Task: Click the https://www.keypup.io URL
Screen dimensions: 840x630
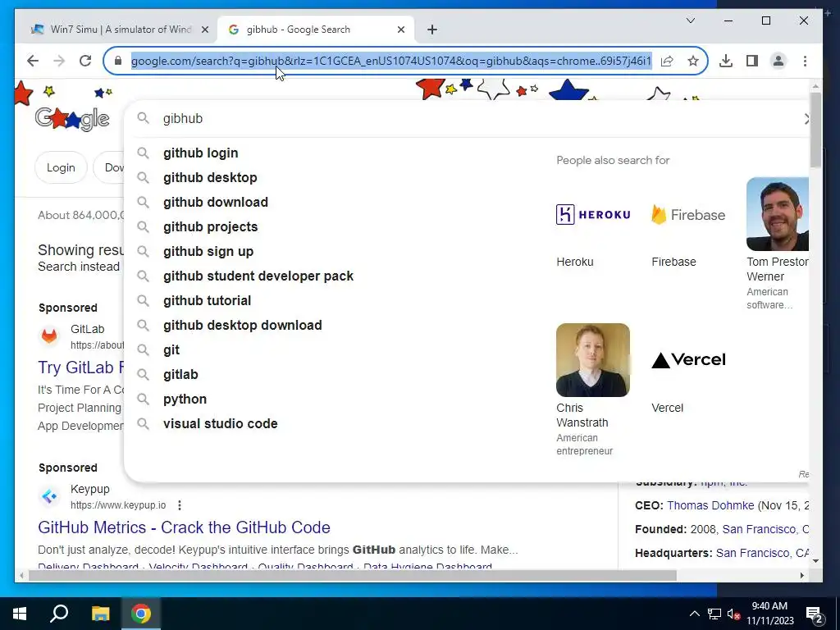Action: (x=118, y=505)
